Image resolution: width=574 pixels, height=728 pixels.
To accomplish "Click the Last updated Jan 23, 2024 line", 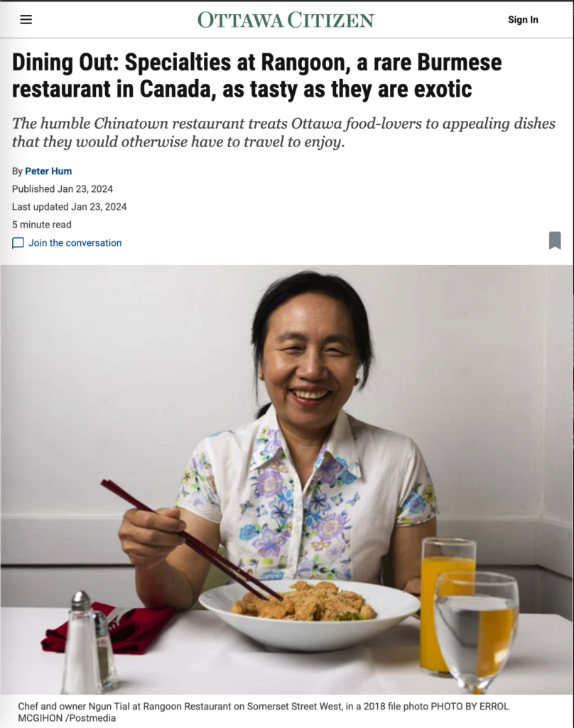I will tap(69, 207).
